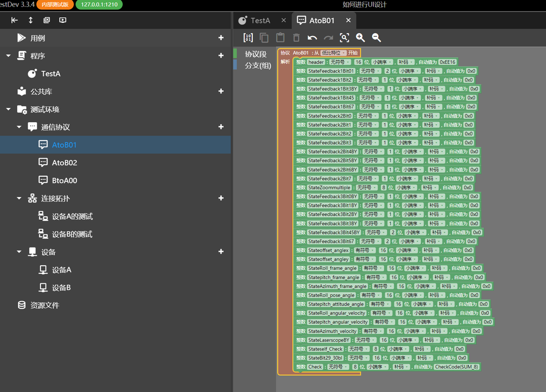This screenshot has height=392, width=546.
Task: Add a new item to 公共库
Action: [221, 91]
